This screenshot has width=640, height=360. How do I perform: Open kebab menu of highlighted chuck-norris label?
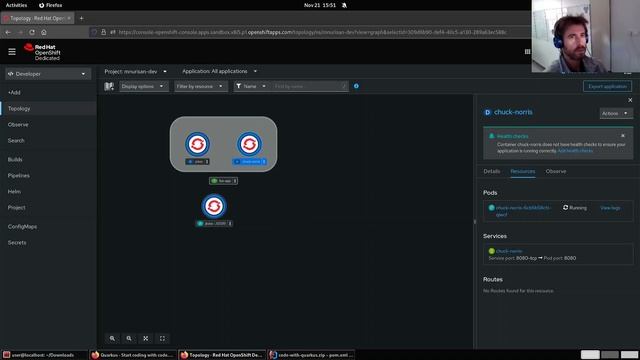(x=264, y=162)
